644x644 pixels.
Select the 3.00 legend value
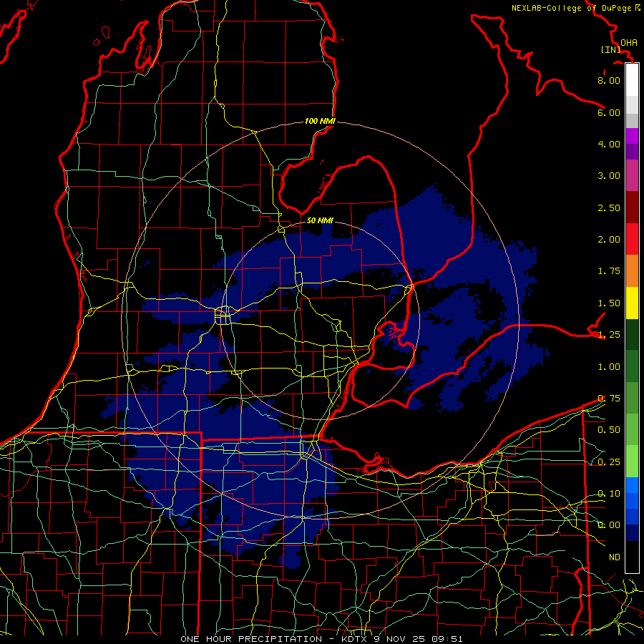(x=609, y=176)
